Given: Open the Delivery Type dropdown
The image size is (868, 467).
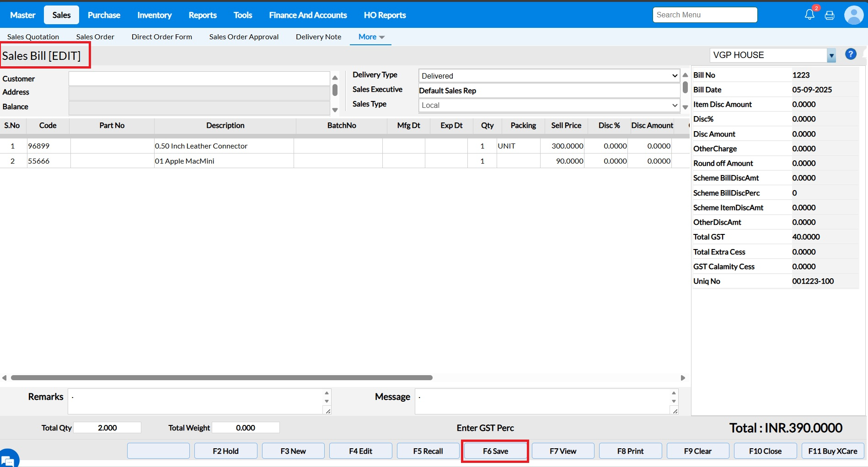Looking at the screenshot, I should (x=549, y=76).
